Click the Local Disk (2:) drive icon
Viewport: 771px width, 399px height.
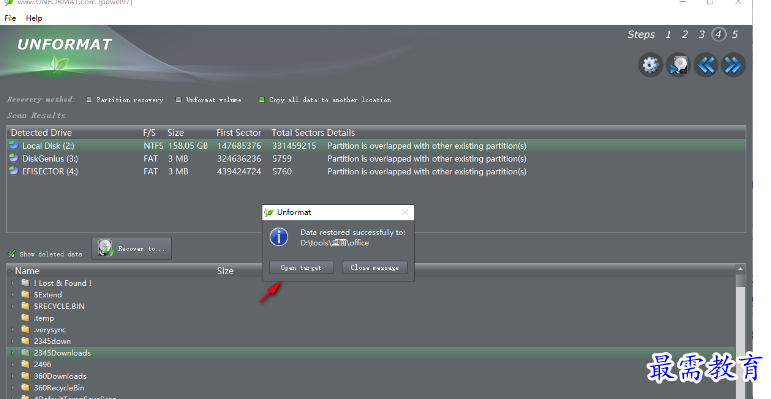tap(14, 146)
